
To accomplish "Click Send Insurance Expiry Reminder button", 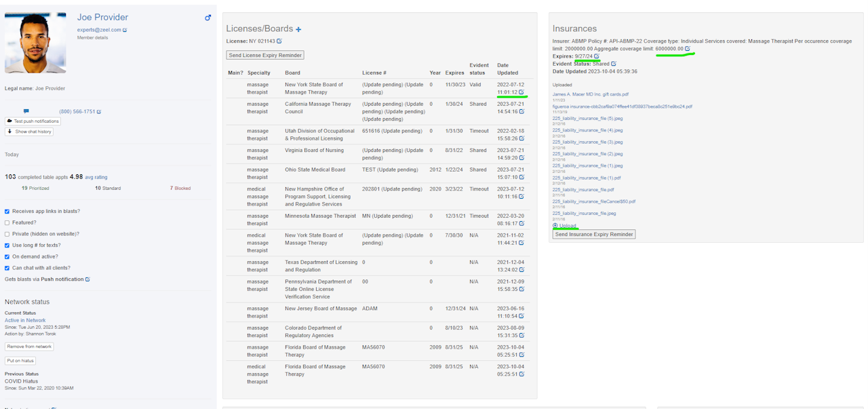I will (594, 235).
